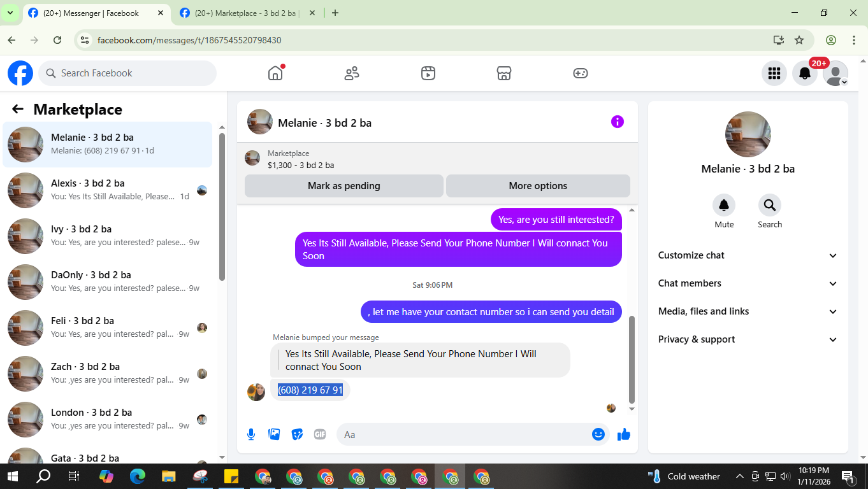Screen dimensions: 868x489
Task: Select the Melanie conversation in the list
Action: point(107,145)
